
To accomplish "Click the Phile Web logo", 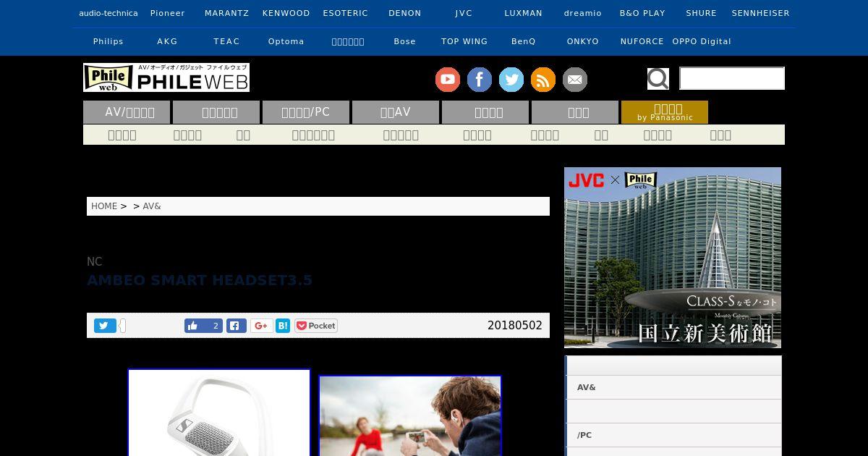I will pyautogui.click(x=166, y=77).
